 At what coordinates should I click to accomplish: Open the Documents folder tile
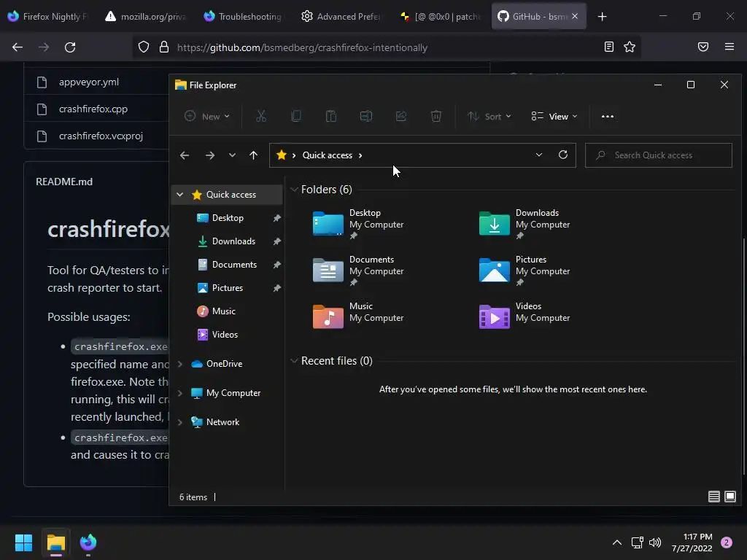(x=358, y=270)
